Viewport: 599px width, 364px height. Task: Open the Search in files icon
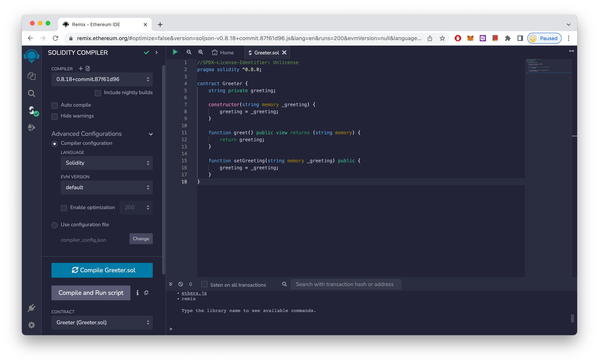(x=31, y=93)
